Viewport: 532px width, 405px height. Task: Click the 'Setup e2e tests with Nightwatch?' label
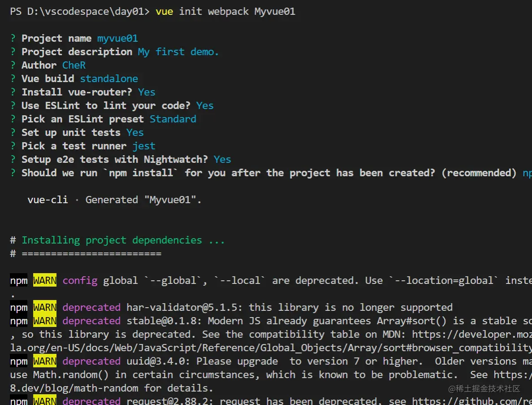coord(115,159)
